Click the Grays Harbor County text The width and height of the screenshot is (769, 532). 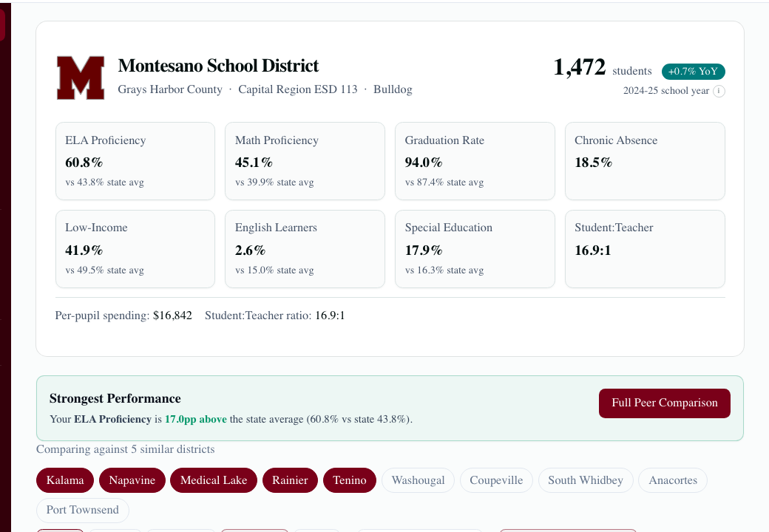(x=169, y=89)
